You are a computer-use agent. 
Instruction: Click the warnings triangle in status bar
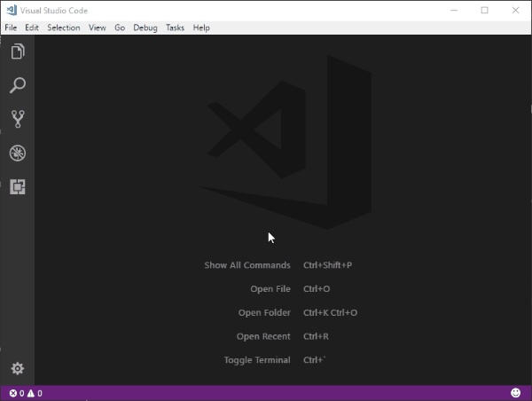coord(31,393)
